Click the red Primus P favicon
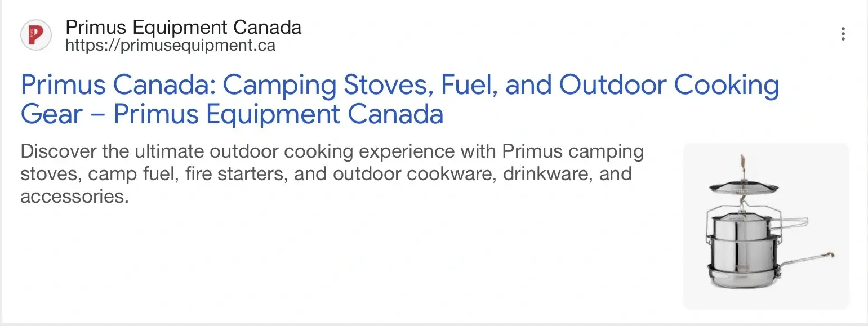The image size is (868, 326). pos(35,35)
